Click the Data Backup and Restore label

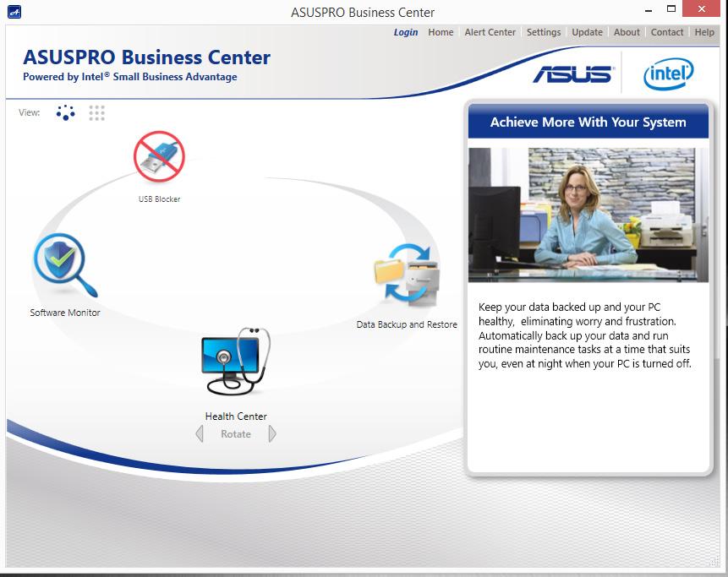point(407,324)
